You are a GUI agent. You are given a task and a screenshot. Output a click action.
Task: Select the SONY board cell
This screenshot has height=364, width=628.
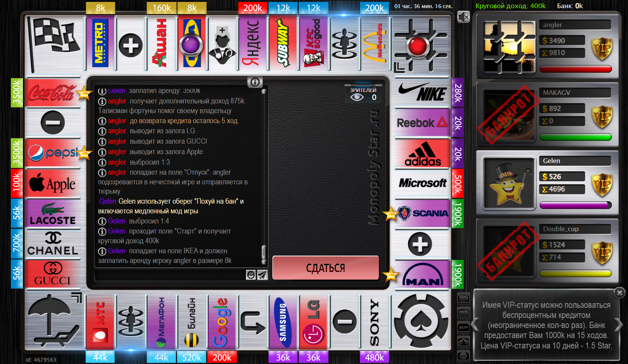(x=375, y=322)
